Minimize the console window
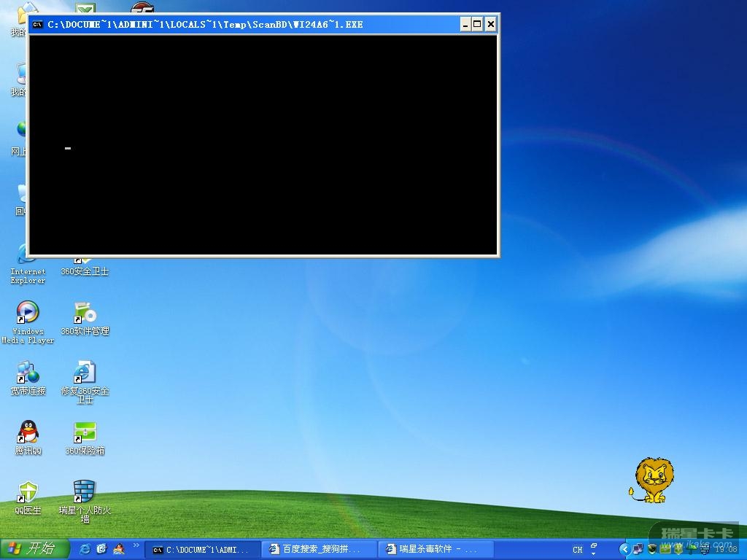The width and height of the screenshot is (747, 560). (x=465, y=24)
